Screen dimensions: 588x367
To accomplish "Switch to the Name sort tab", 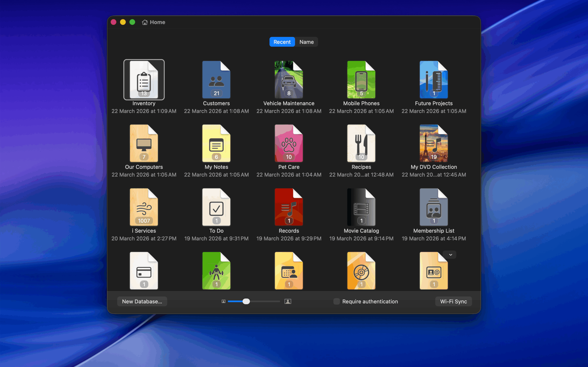I will [x=306, y=42].
